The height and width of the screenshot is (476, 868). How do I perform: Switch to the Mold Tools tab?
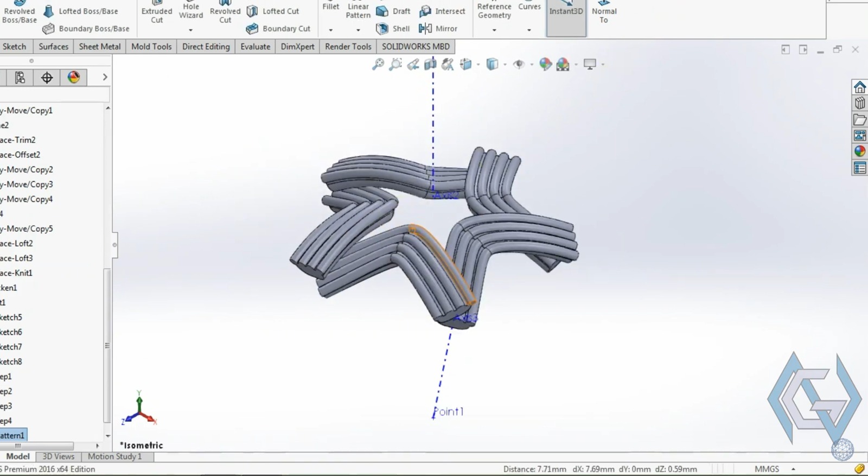click(151, 47)
